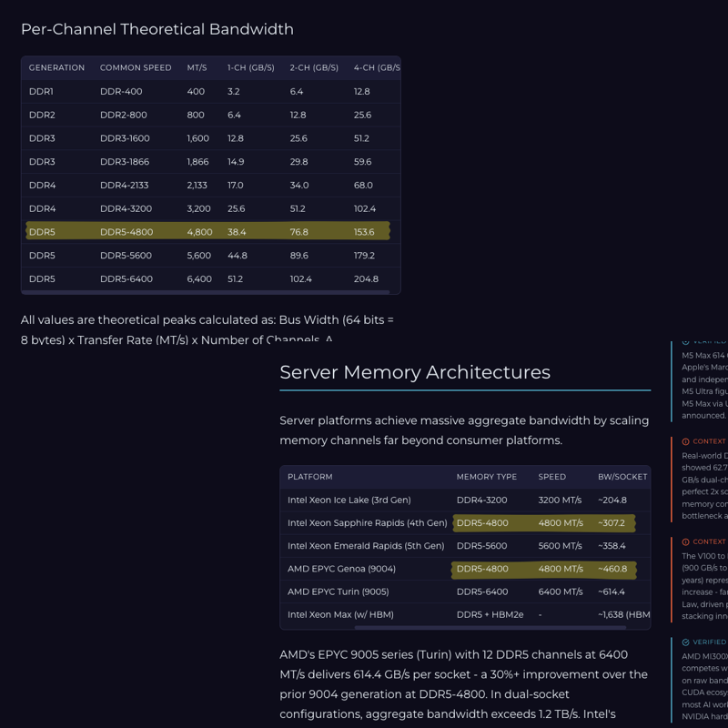Click 'Intel Xeon Ice Lake (3rd Gen)' platform row
Screen dimensions: 728x728
pos(349,500)
